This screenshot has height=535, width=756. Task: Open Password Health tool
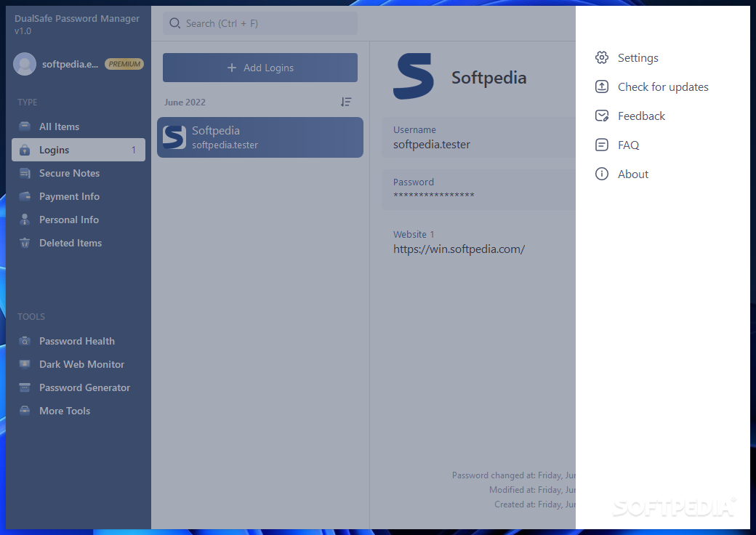pyautogui.click(x=78, y=341)
